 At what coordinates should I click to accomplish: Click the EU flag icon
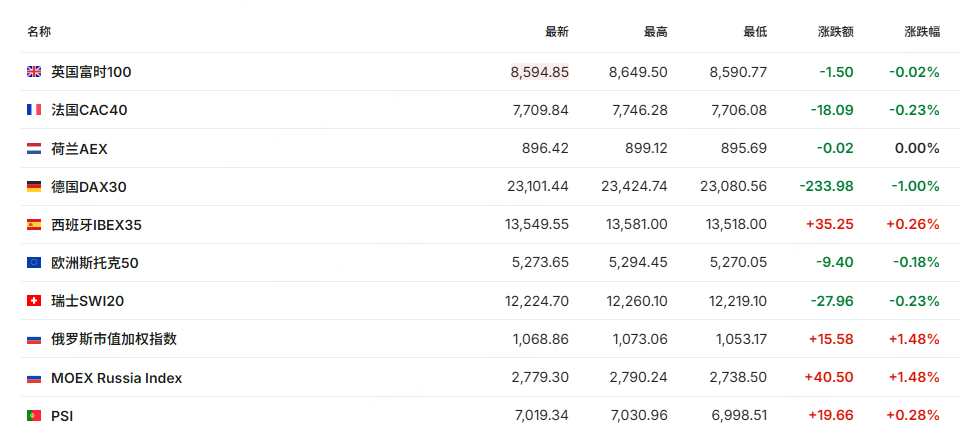click(34, 263)
